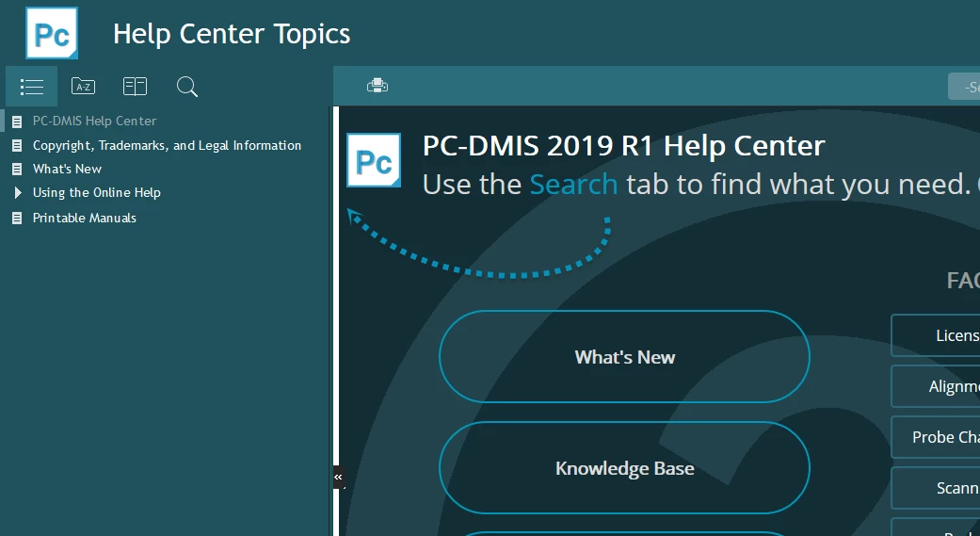This screenshot has height=536, width=980.
Task: Open Printable Manuals topic
Action: pyautogui.click(x=85, y=218)
